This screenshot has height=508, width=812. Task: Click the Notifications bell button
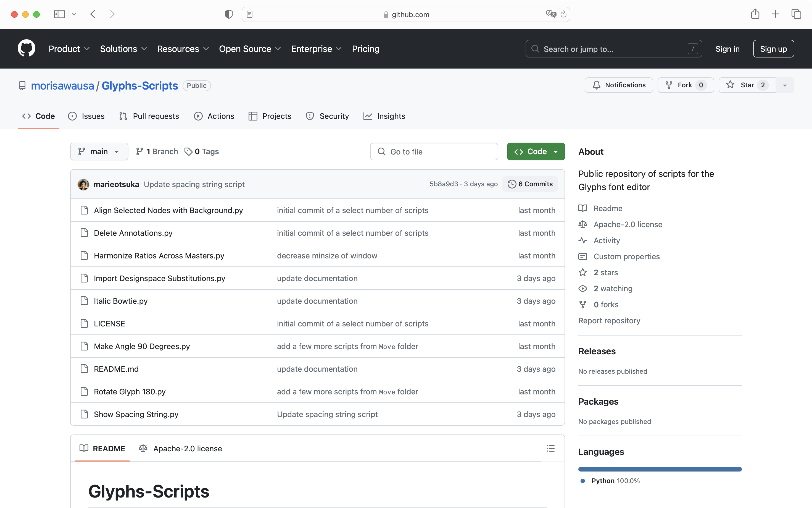tap(619, 85)
